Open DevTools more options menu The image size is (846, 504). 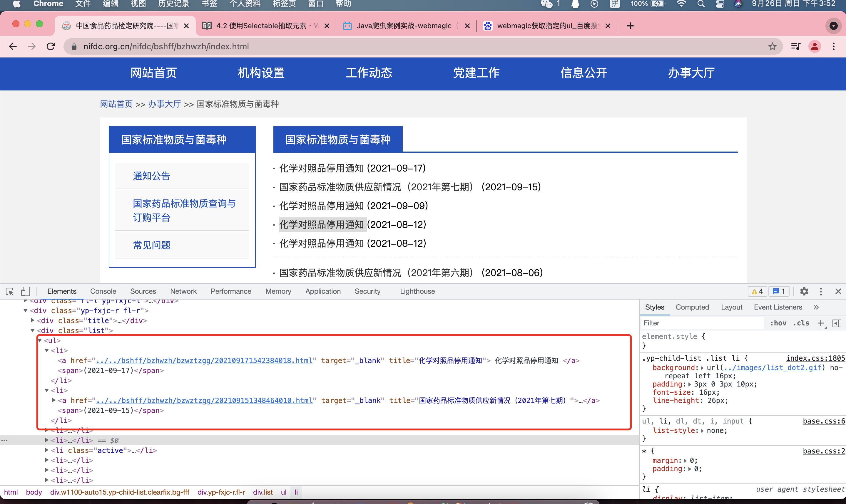click(821, 291)
